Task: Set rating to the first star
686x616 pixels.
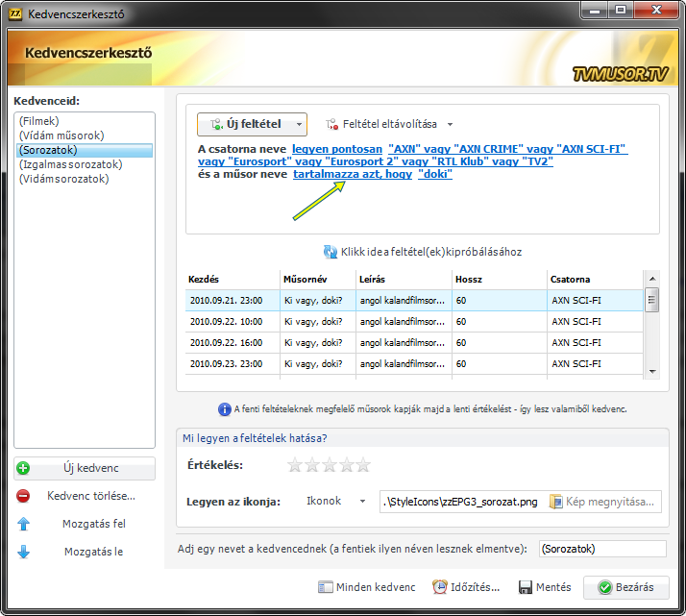Action: pyautogui.click(x=295, y=465)
